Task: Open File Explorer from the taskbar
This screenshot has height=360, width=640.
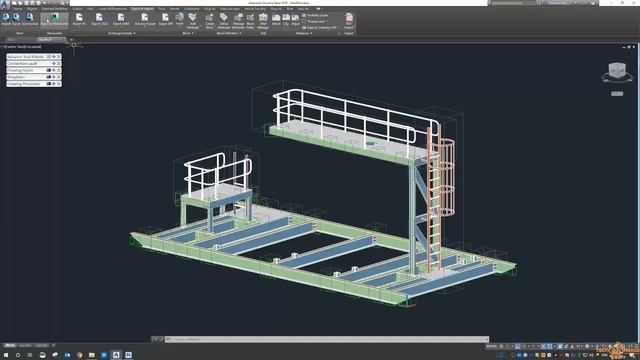Action: point(92,355)
